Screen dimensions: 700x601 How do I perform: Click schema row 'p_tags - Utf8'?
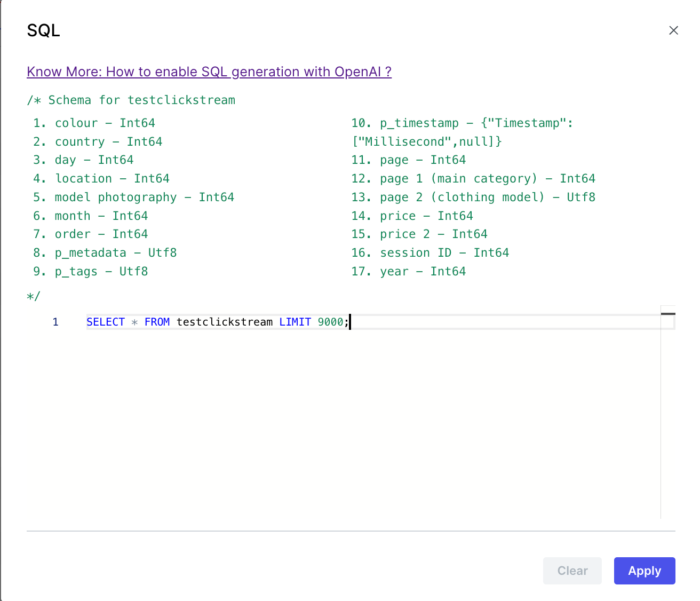(x=91, y=271)
